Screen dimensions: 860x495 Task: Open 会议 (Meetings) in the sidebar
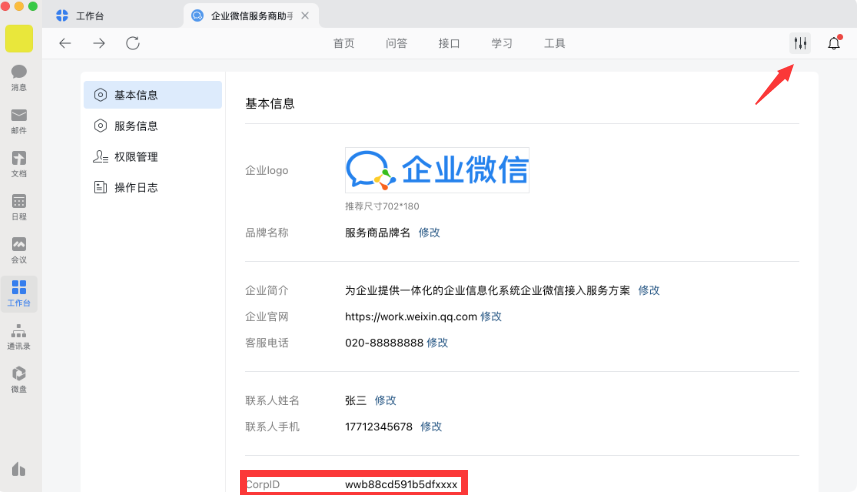coord(19,249)
